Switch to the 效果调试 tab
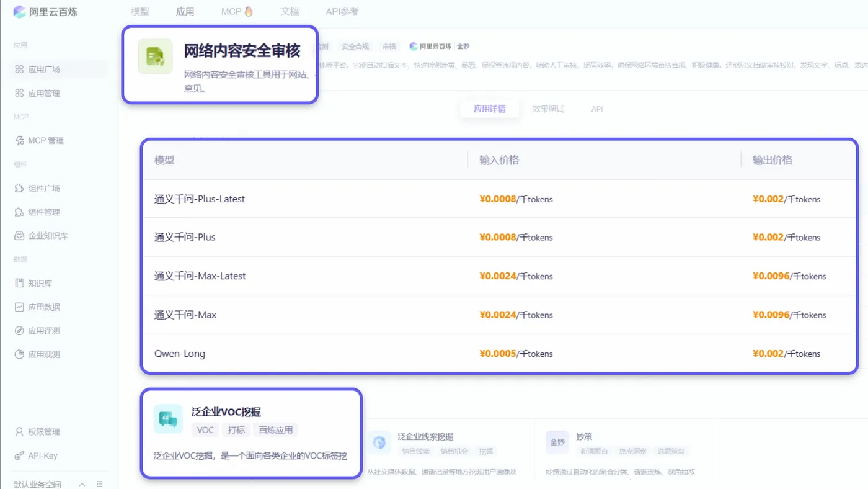The width and height of the screenshot is (868, 489). tap(549, 109)
